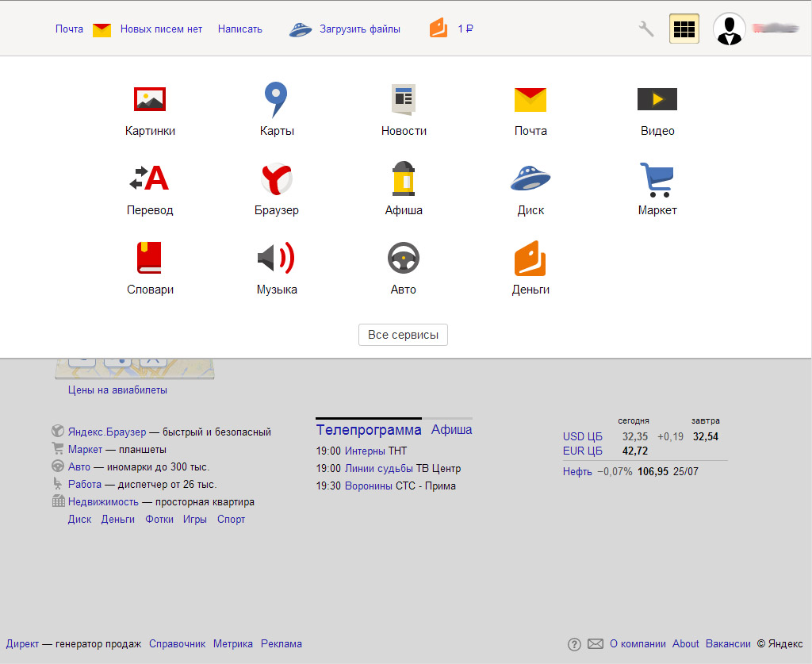
Task: Click the wallet icon in the top bar
Action: [438, 28]
